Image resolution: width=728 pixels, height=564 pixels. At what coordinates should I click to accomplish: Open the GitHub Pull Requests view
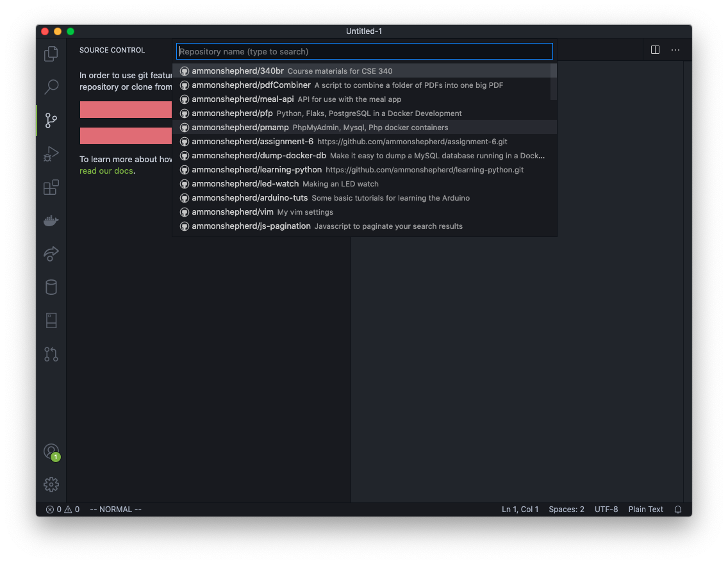[x=51, y=354]
